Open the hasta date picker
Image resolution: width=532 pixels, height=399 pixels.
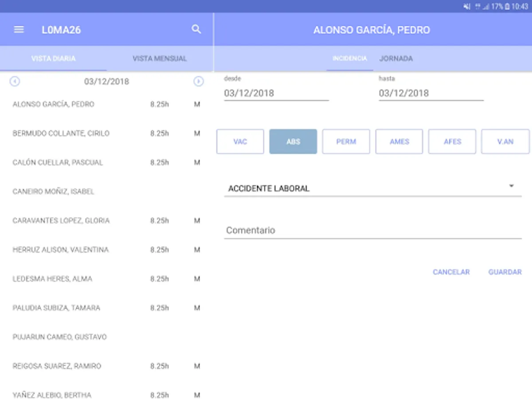(431, 93)
